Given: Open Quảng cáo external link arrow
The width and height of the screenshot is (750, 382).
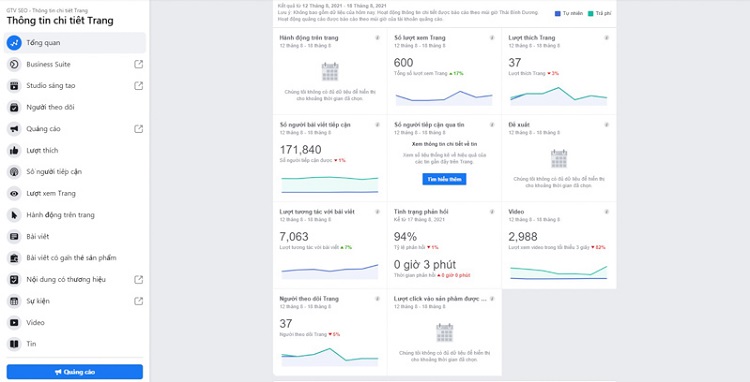Looking at the screenshot, I should (x=138, y=129).
